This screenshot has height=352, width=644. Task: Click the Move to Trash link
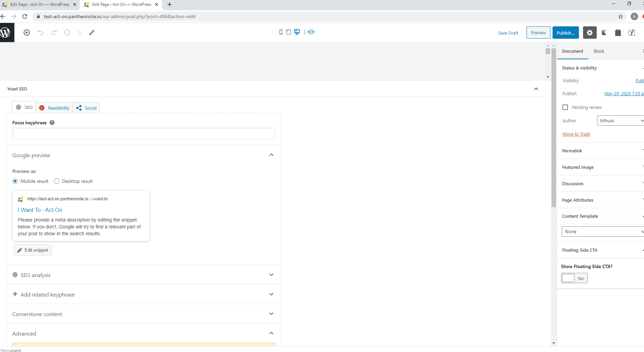(x=576, y=134)
